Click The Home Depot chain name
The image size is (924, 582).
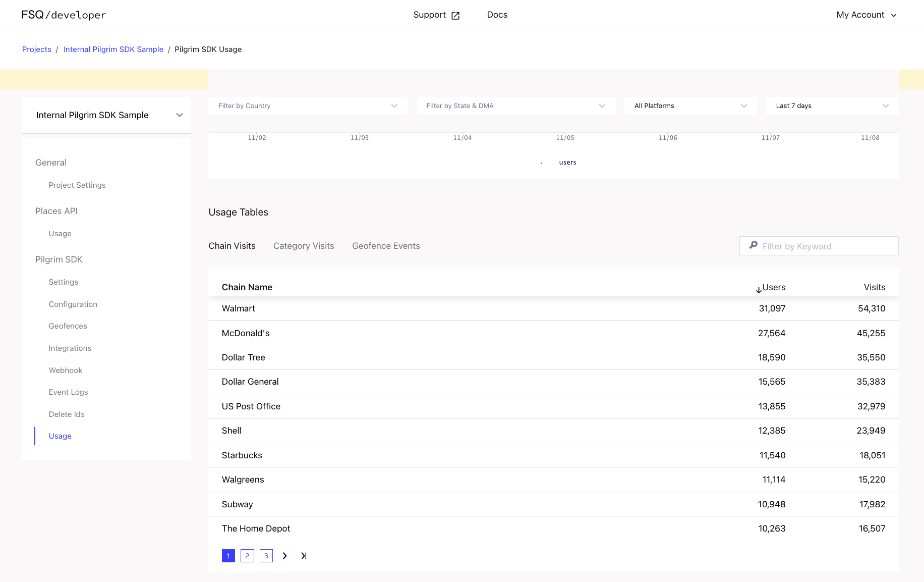[x=256, y=528]
